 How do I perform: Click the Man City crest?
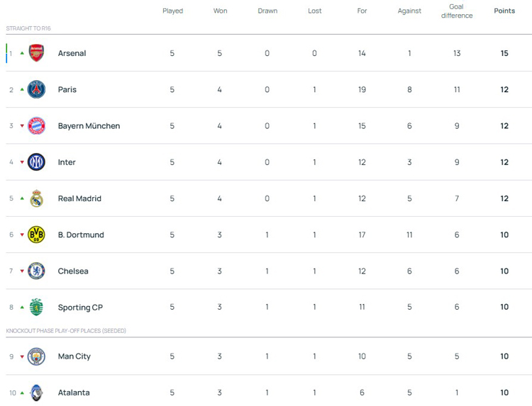36,356
